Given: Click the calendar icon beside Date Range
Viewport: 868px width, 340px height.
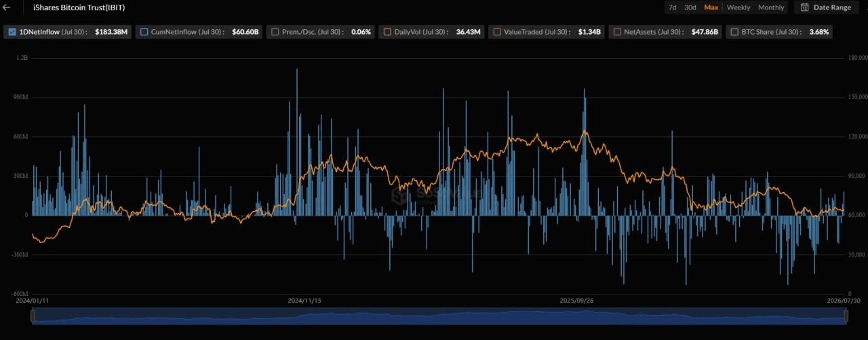Looking at the screenshot, I should pyautogui.click(x=804, y=7).
